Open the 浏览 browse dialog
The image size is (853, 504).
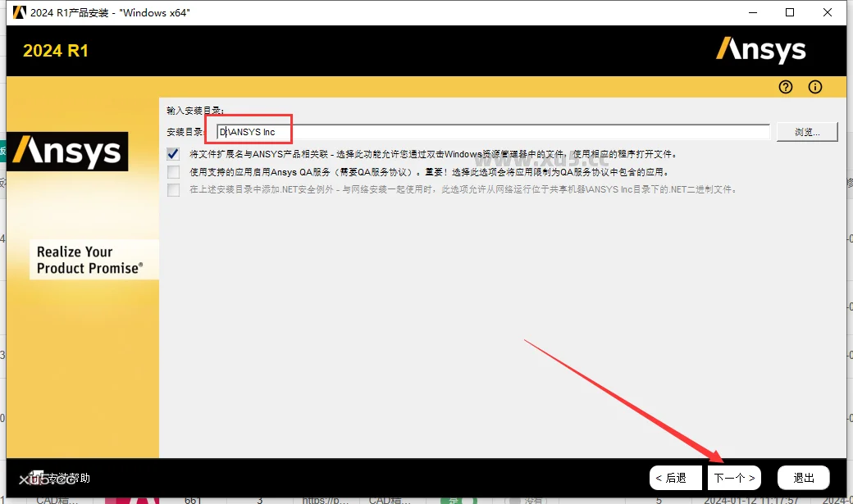click(806, 131)
